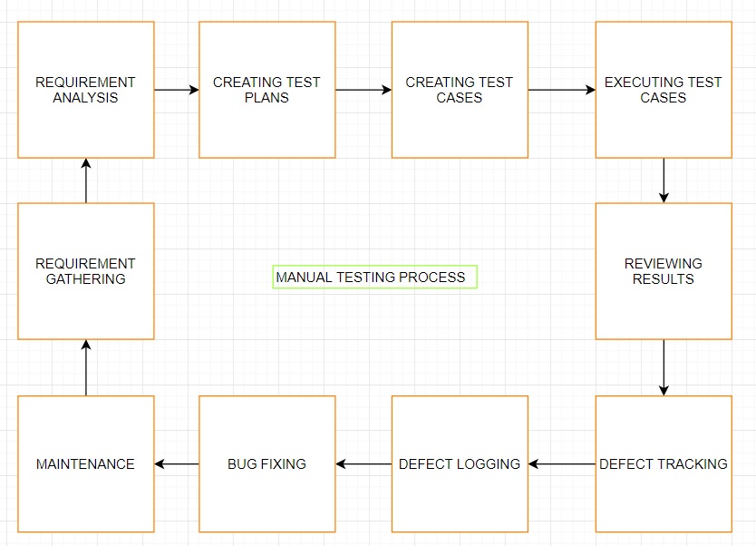Image resolution: width=756 pixels, height=546 pixels.
Task: Click the Executing Test Cases box
Action: point(664,90)
